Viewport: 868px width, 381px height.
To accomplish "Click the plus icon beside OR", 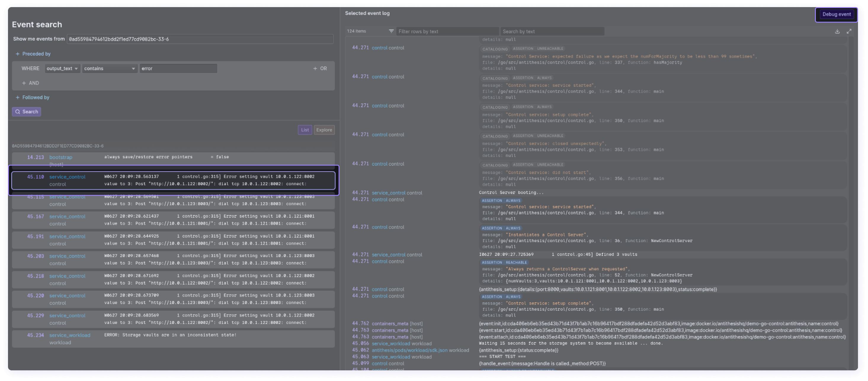I will click(315, 68).
